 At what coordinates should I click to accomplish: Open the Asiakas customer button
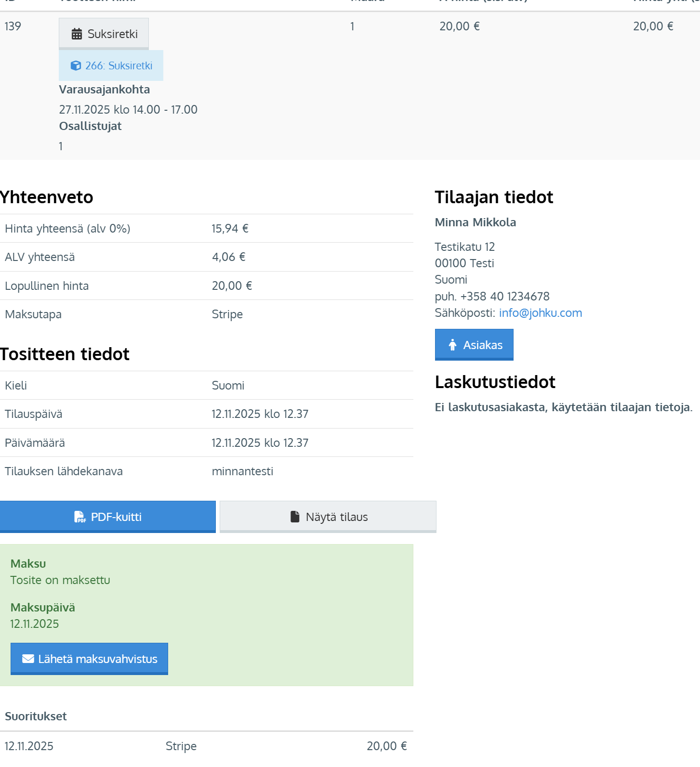474,345
